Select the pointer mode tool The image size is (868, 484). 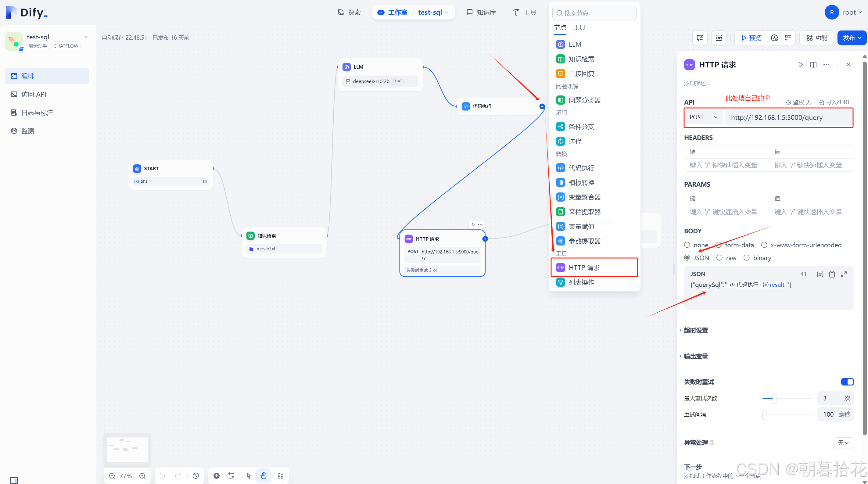[249, 475]
